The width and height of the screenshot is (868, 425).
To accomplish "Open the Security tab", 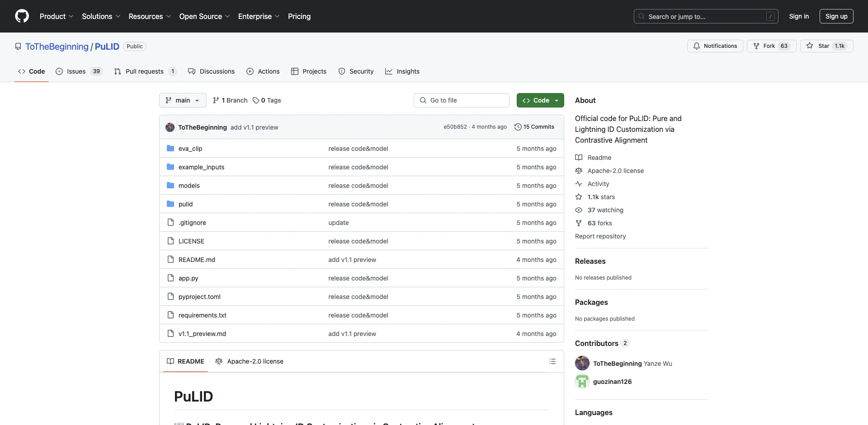I will pos(356,71).
